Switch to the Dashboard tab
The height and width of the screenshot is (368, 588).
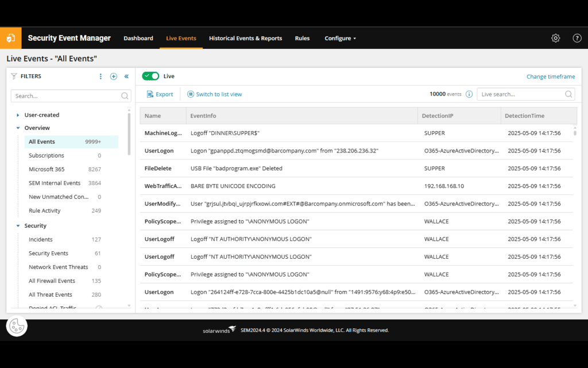point(138,38)
